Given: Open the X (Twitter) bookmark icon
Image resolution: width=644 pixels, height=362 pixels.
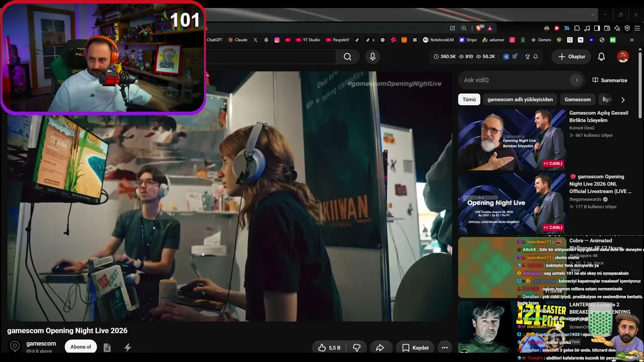Looking at the screenshot, I should (x=256, y=40).
